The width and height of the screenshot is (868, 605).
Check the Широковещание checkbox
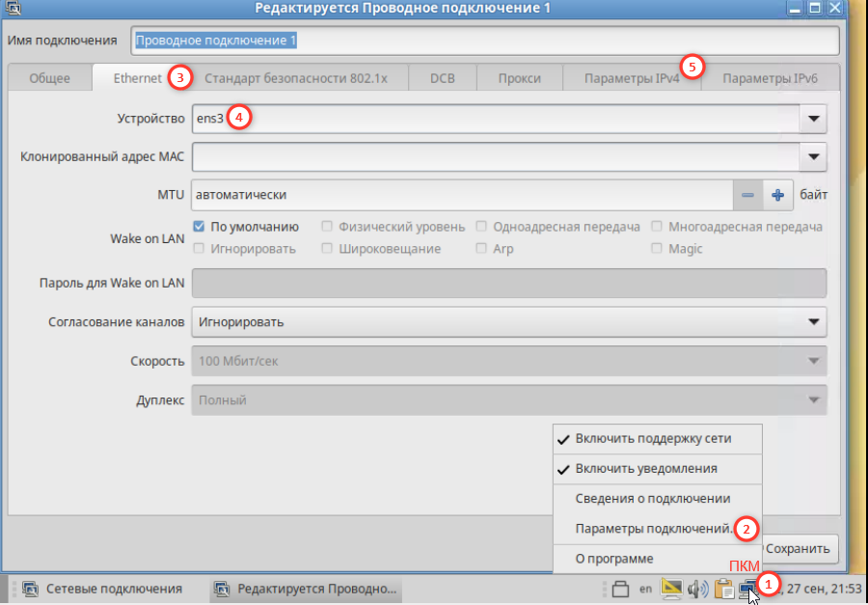(x=327, y=249)
